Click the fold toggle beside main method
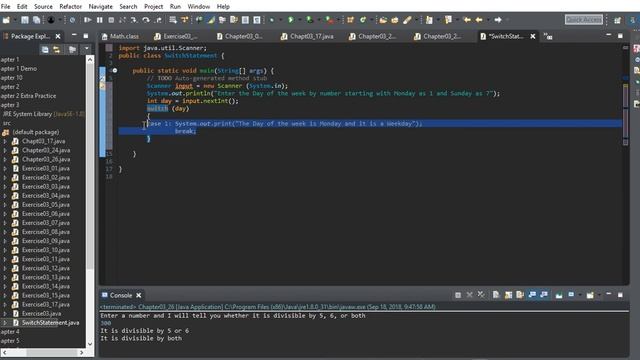640x360 pixels. [x=115, y=71]
